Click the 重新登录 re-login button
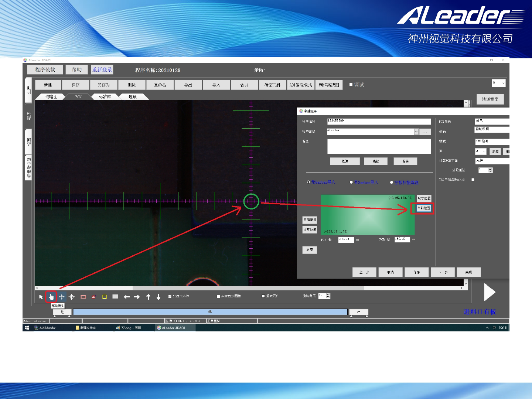The width and height of the screenshot is (532, 399). tap(102, 69)
